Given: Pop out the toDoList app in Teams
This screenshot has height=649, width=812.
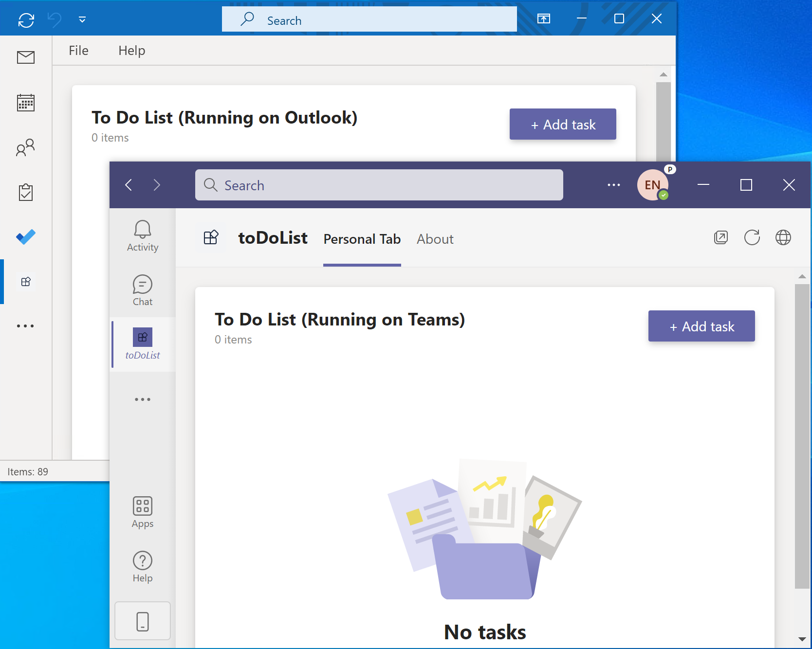Looking at the screenshot, I should point(721,237).
